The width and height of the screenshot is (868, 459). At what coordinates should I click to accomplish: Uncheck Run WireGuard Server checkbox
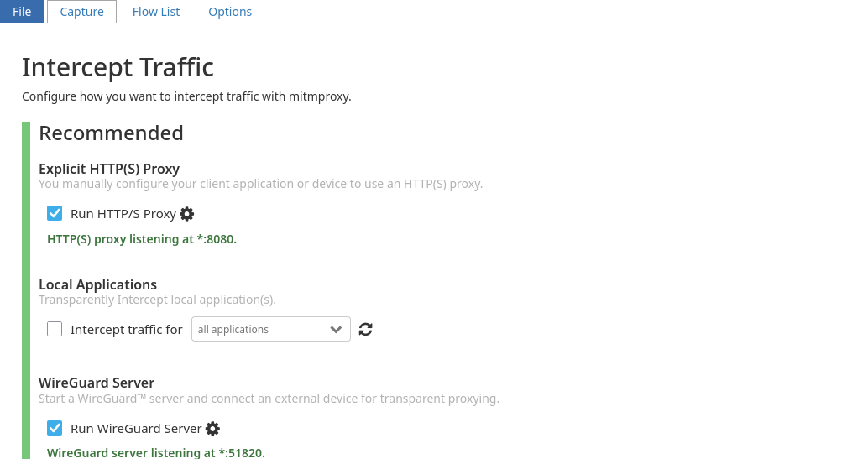(55, 428)
